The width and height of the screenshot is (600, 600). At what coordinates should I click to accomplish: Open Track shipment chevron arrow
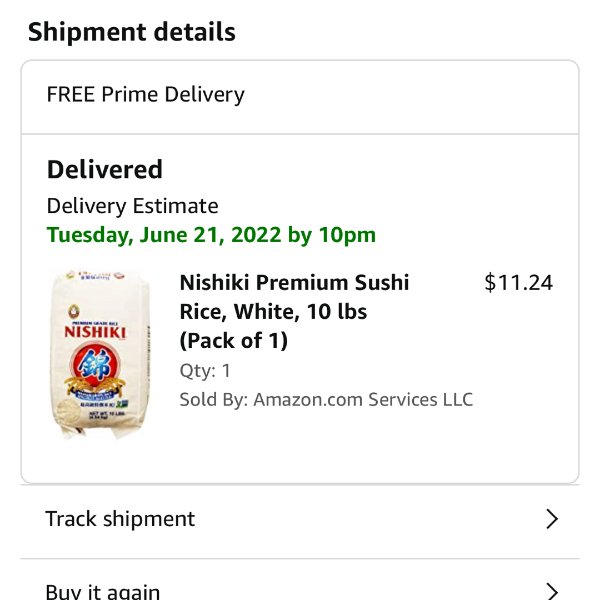(x=551, y=519)
